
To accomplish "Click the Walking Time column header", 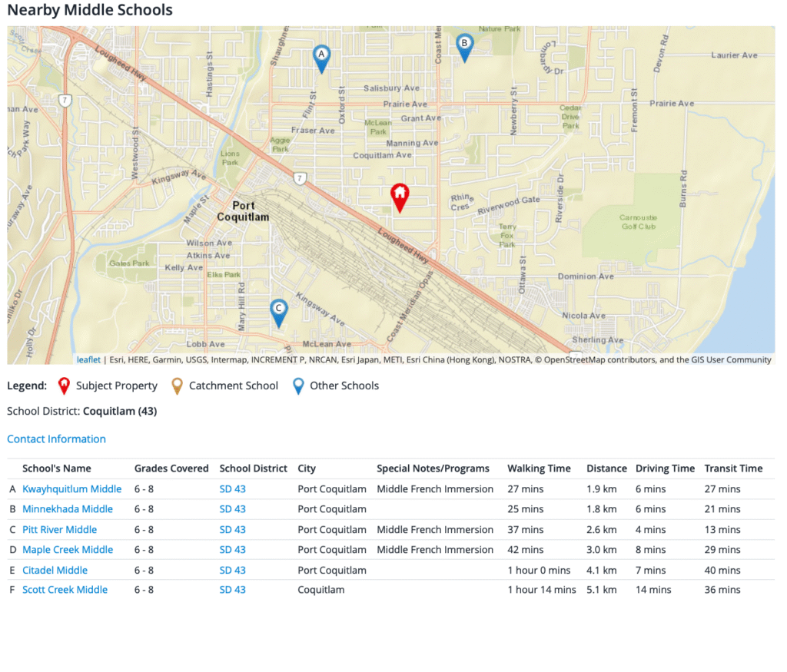I will pyautogui.click(x=539, y=468).
